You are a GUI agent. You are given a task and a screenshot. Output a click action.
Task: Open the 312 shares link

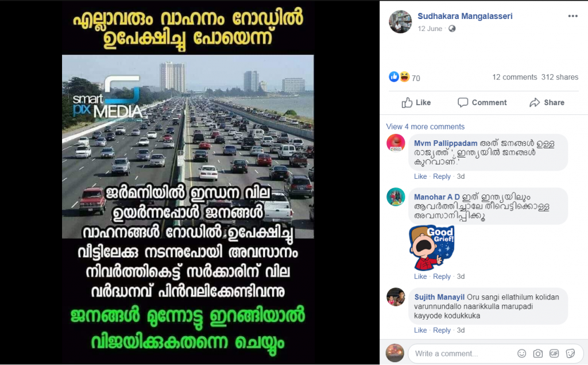tap(559, 77)
